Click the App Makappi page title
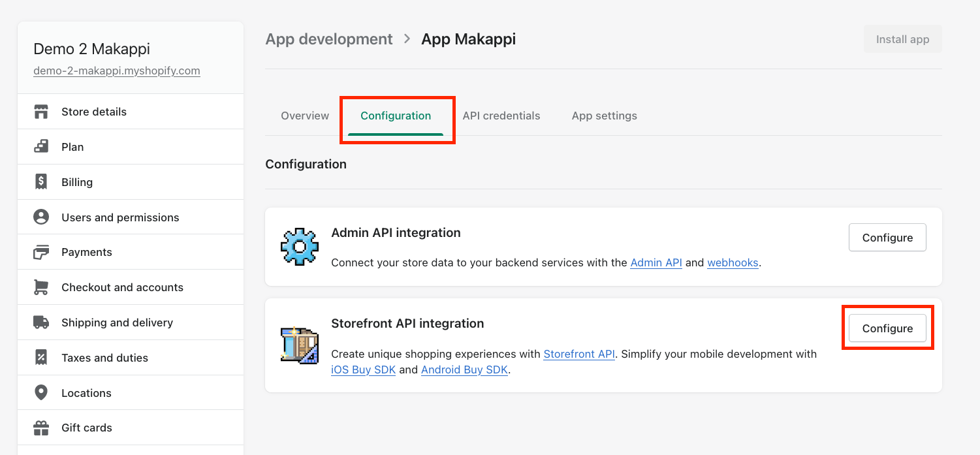The height and width of the screenshot is (455, 980). click(x=468, y=39)
